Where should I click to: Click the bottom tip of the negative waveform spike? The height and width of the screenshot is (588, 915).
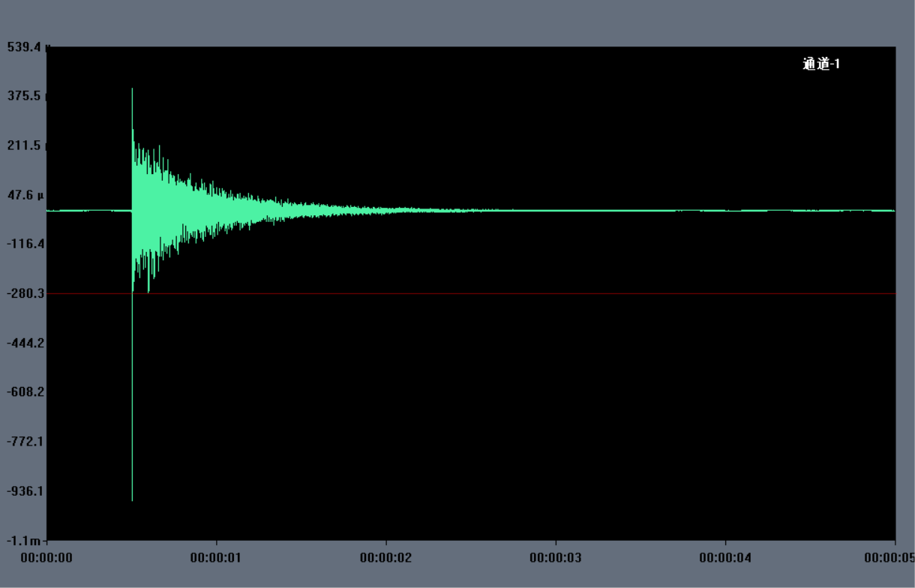132,499
